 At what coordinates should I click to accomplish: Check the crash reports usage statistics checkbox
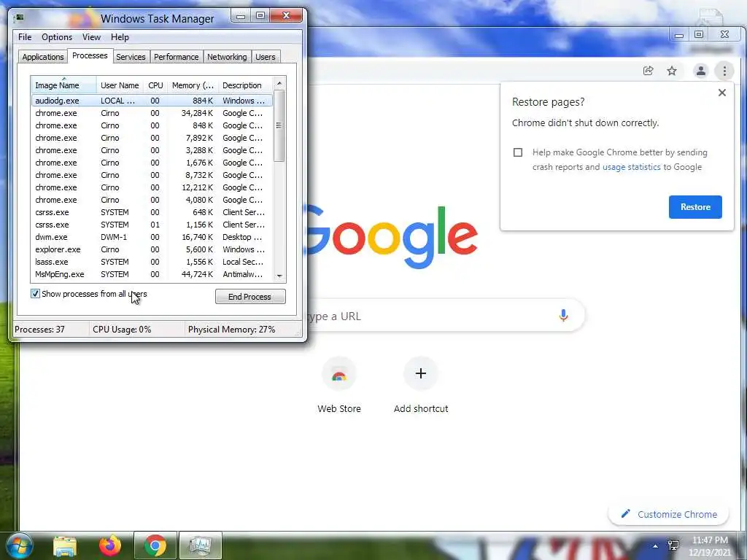coord(518,152)
